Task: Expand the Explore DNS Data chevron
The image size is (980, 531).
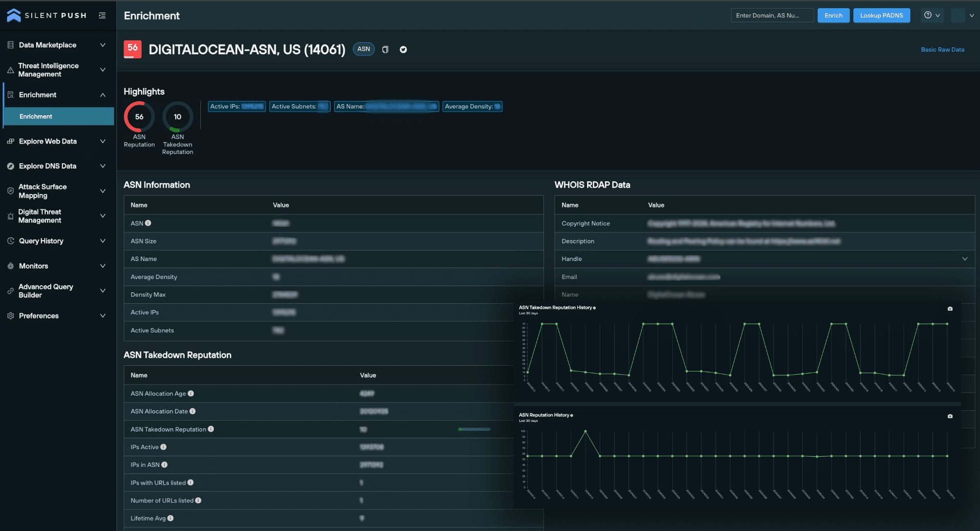Action: point(102,166)
